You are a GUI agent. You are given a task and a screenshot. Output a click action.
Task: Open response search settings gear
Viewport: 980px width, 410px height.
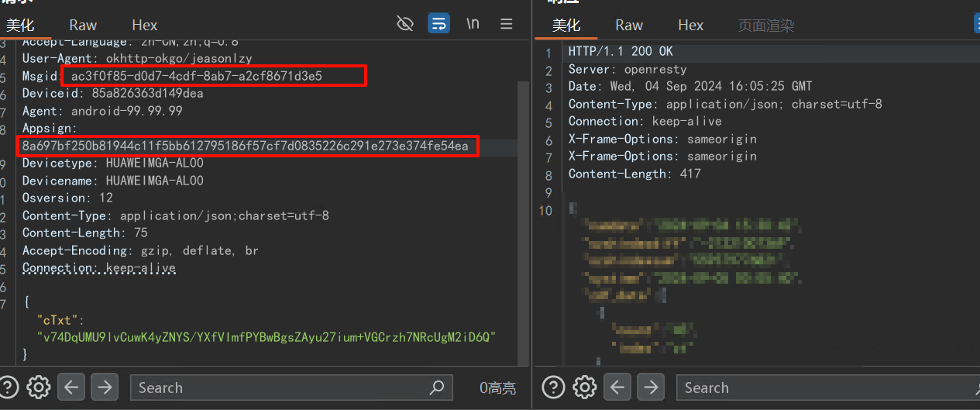point(584,387)
